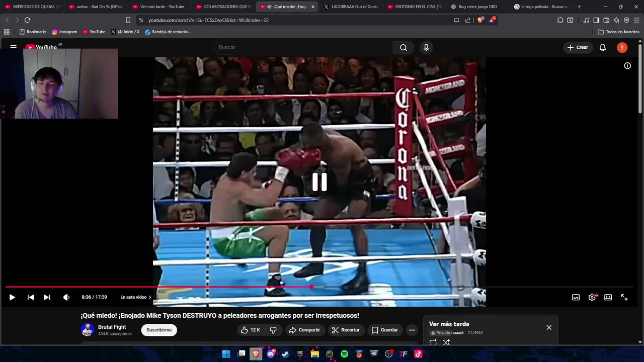Toggle subtitles on the video player

(x=576, y=297)
